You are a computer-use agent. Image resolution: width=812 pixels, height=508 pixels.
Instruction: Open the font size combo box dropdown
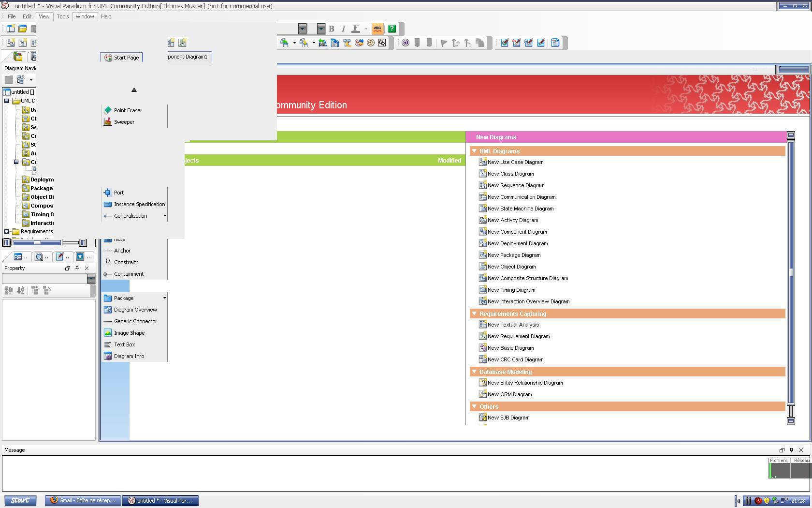pos(321,29)
